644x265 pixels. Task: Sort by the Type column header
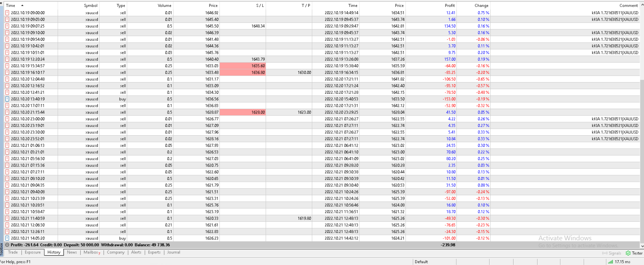[121, 5]
